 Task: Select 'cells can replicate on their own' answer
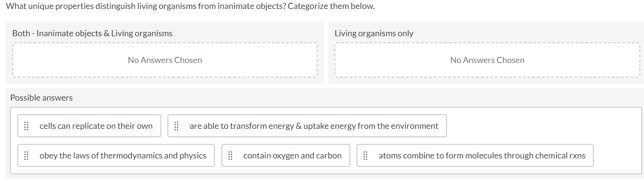point(89,126)
